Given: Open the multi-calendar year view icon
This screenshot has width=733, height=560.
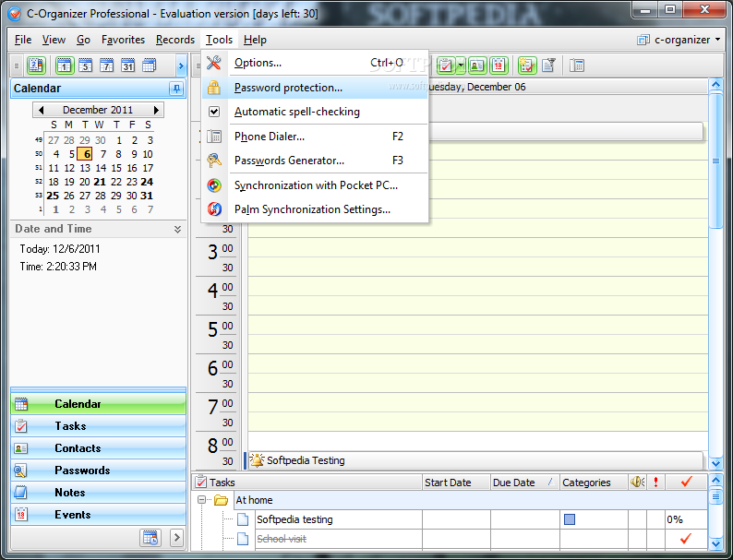Looking at the screenshot, I should click(150, 66).
